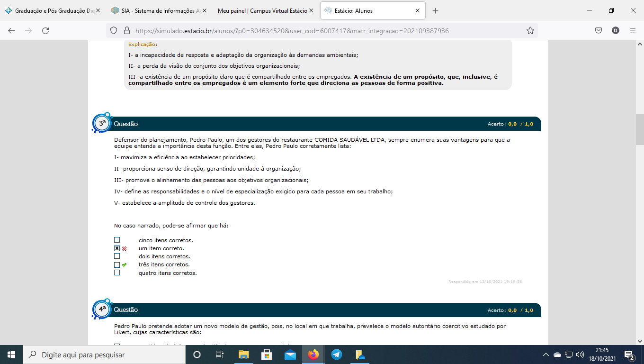The height and width of the screenshot is (364, 644).
Task: Open the Pocket save icon
Action: click(599, 30)
